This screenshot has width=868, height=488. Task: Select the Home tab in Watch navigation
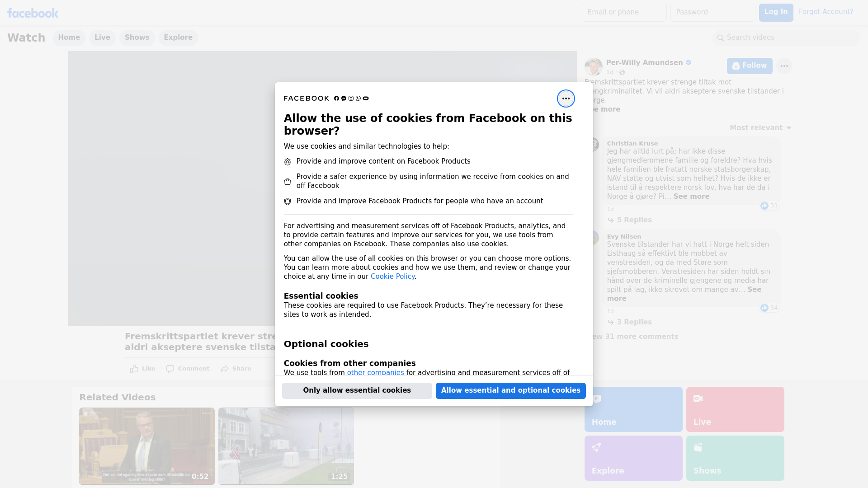point(69,38)
